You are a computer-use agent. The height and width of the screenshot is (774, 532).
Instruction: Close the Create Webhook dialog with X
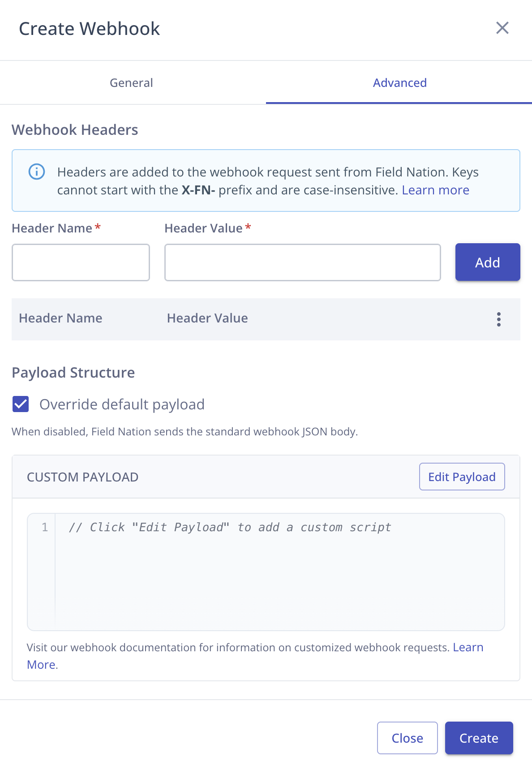[502, 28]
